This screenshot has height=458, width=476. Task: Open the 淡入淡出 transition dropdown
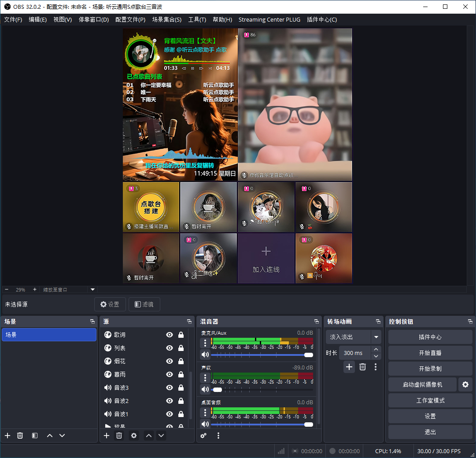click(x=376, y=337)
